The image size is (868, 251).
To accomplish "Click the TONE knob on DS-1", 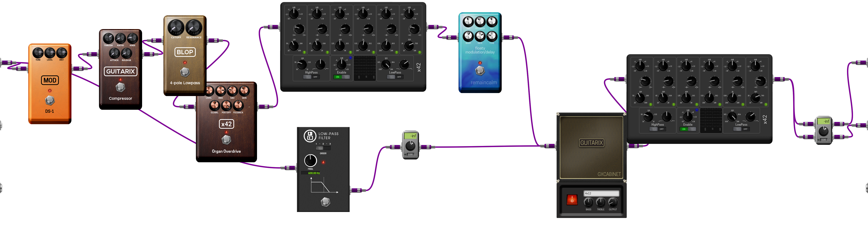I will [38, 53].
